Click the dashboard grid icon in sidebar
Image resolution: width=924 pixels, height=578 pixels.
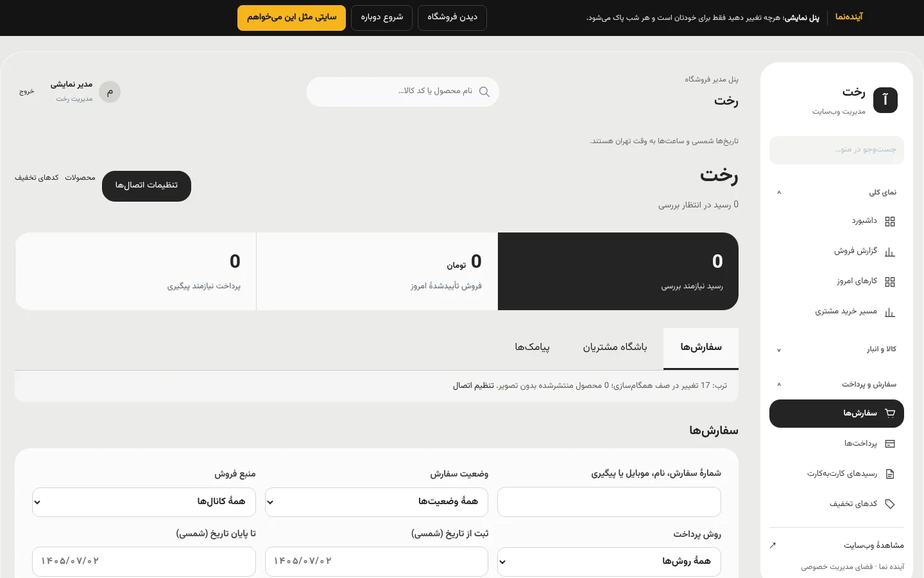[889, 222]
